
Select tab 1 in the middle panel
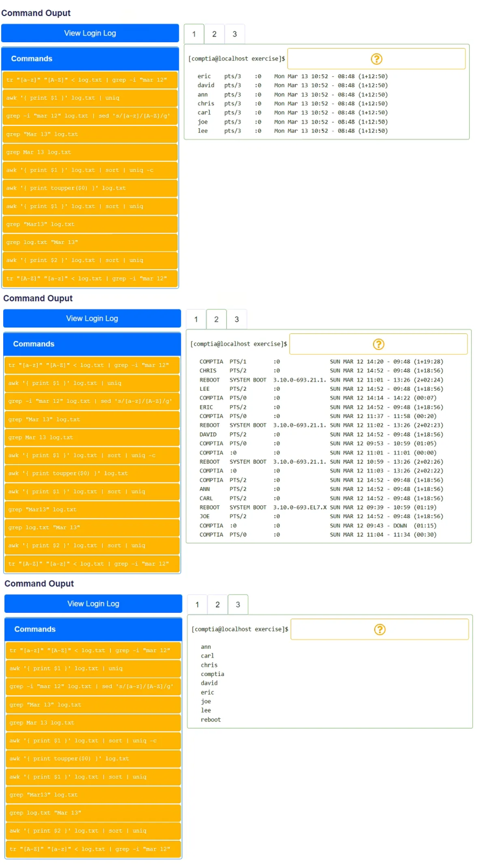(196, 319)
